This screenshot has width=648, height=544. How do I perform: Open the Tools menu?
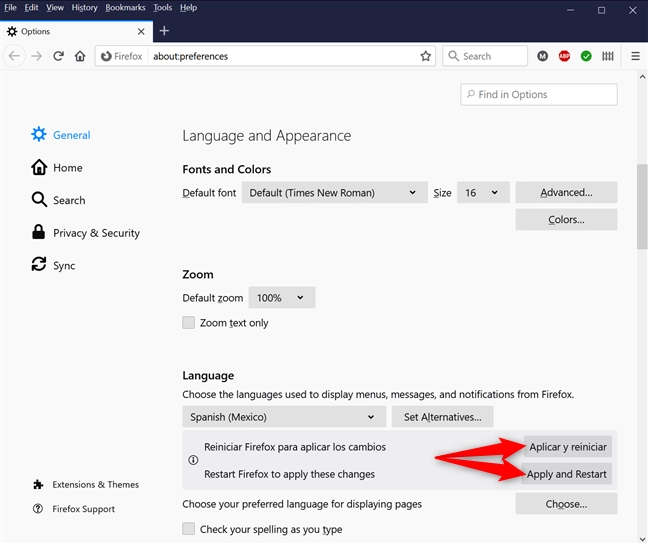point(162,7)
